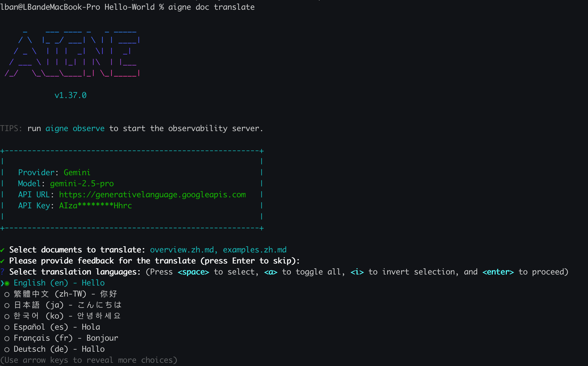Click the blue question mark prompt icon
Viewport: 588px width, 366px height.
click(3, 272)
